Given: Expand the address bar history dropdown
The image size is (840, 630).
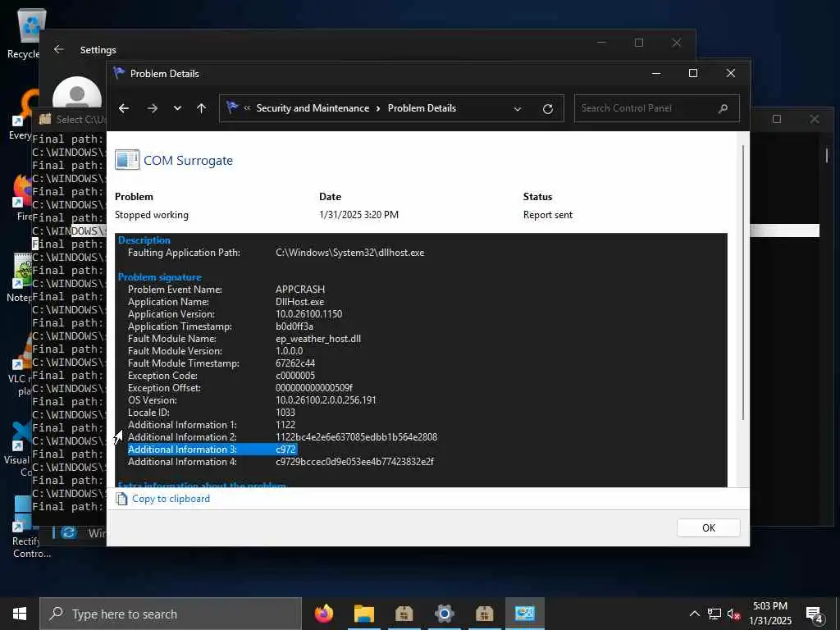Looking at the screenshot, I should (517, 109).
